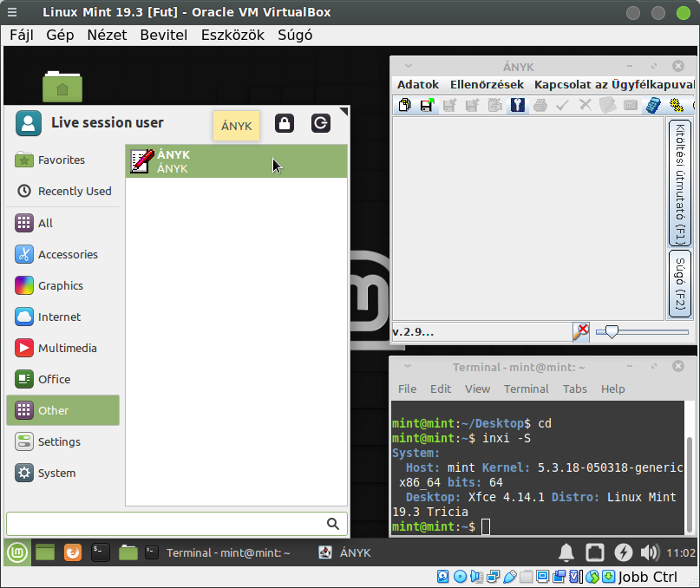
Task: Open the Eszközök menu in VirtualBox
Action: pos(232,35)
